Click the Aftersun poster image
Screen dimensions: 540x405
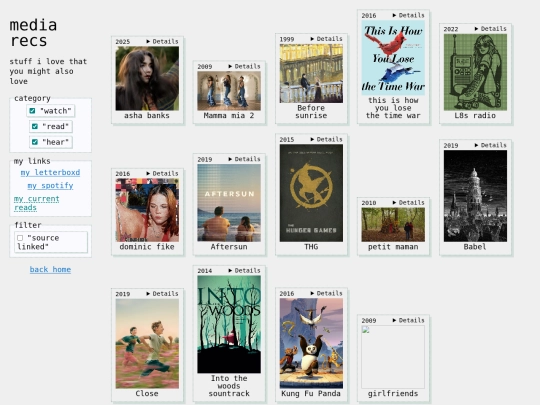229,203
